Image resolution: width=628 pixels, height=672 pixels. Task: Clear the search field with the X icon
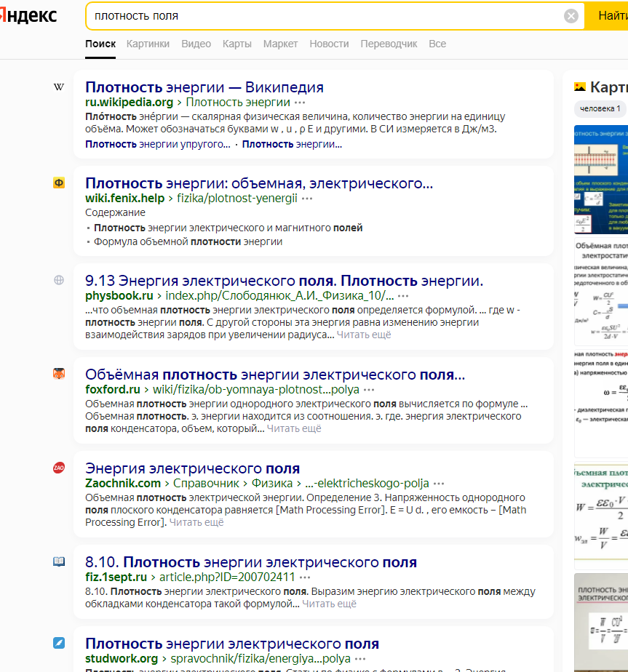tap(571, 16)
